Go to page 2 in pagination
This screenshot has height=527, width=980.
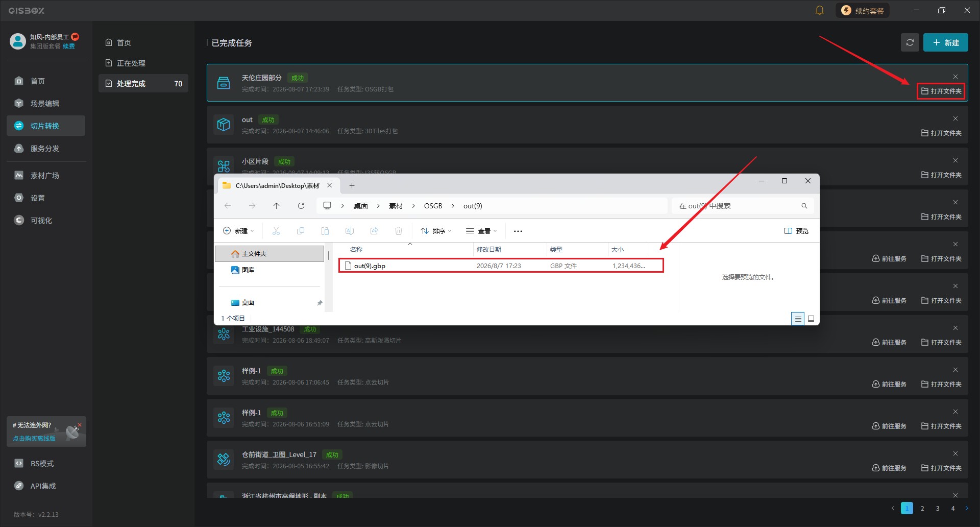pyautogui.click(x=922, y=509)
